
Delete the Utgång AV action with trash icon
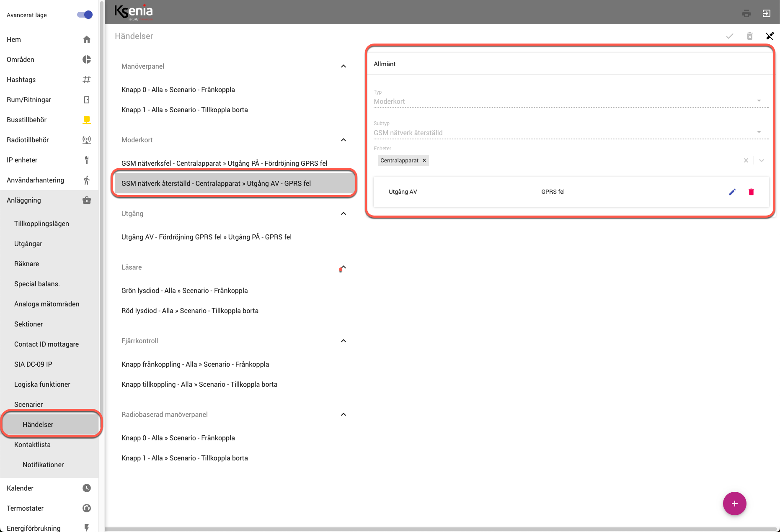(751, 192)
